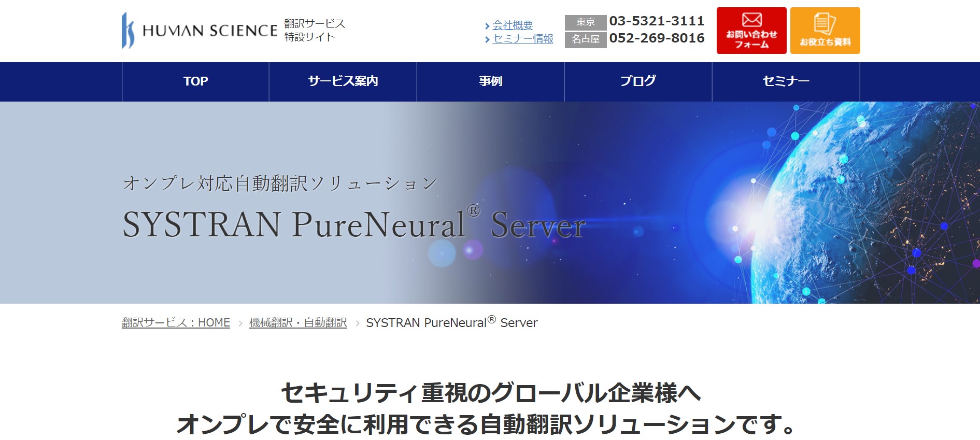Select the セミナー item in navigation bar

(786, 81)
